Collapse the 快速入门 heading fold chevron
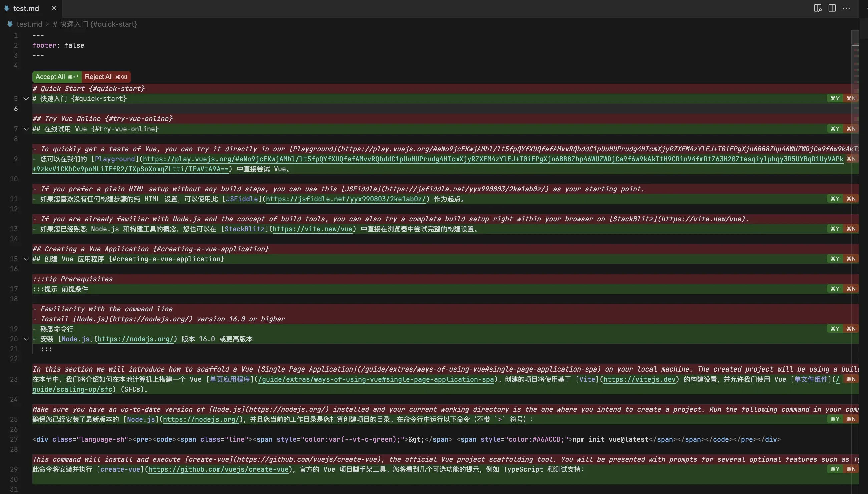The height and width of the screenshot is (494, 868). 26,99
